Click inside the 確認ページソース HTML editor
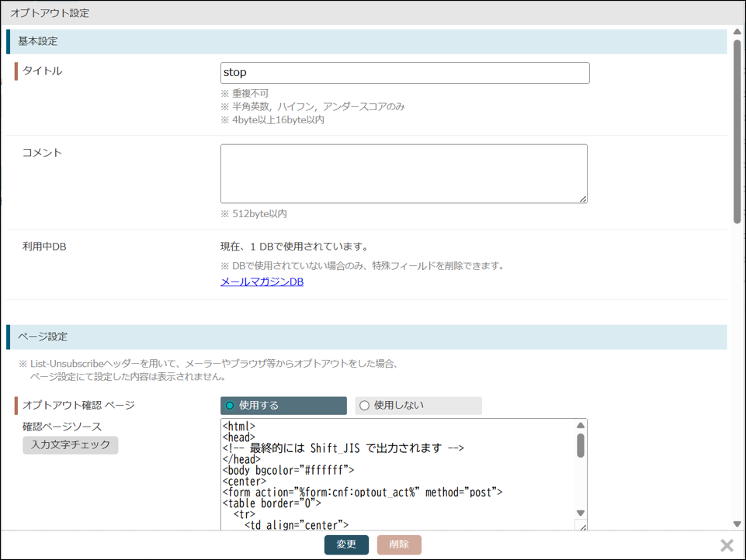The height and width of the screenshot is (560, 746). 396,473
